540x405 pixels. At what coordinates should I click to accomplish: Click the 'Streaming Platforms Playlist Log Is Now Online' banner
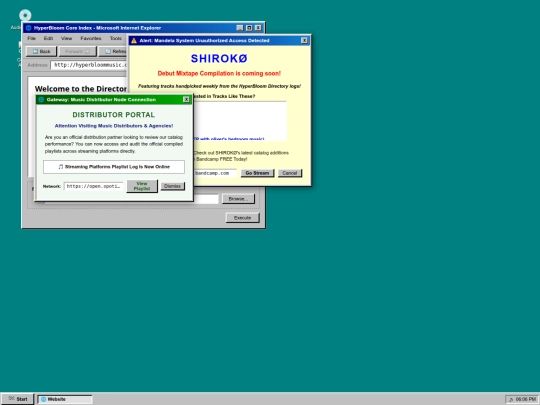(x=114, y=167)
